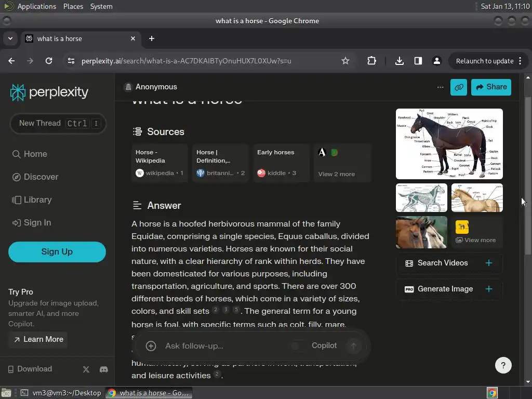Open Britannica Horse Definition source card

coord(220,163)
